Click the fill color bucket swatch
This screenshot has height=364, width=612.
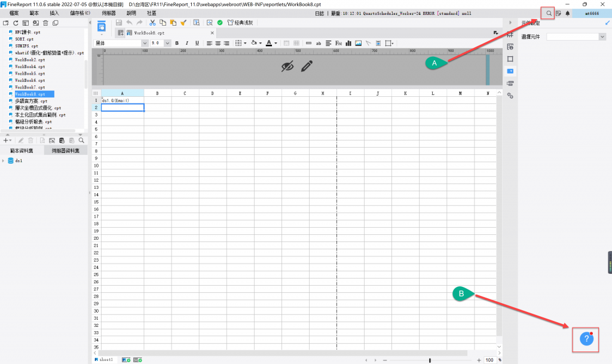point(253,43)
